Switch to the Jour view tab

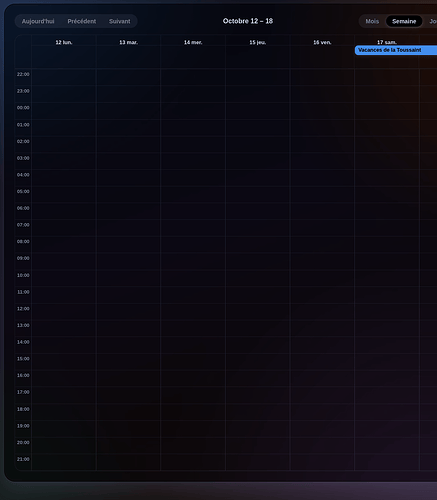432,21
